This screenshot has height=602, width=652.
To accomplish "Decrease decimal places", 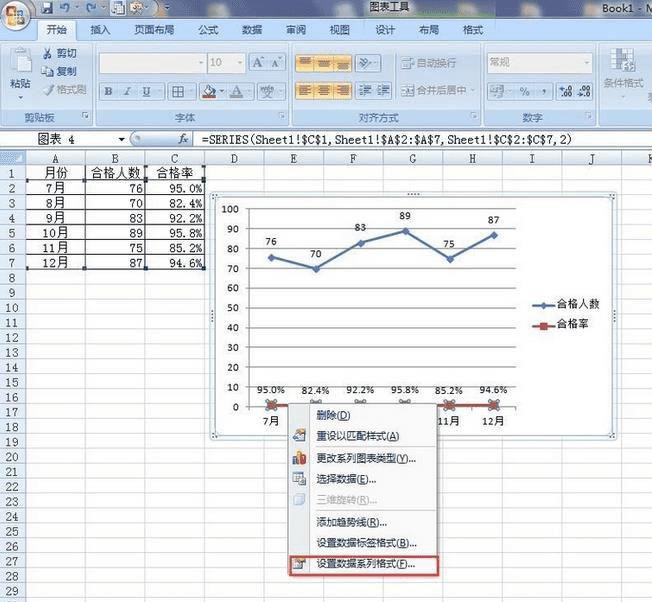I will [x=584, y=91].
